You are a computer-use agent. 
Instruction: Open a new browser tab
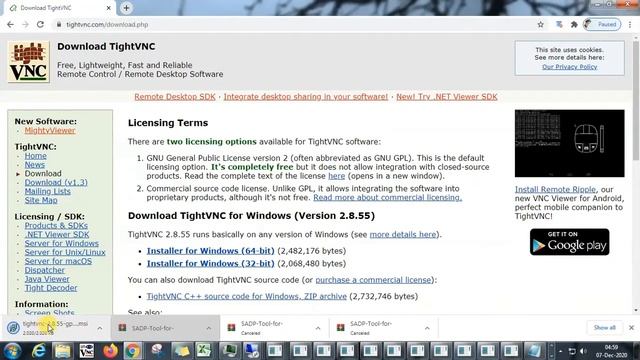pos(126,8)
